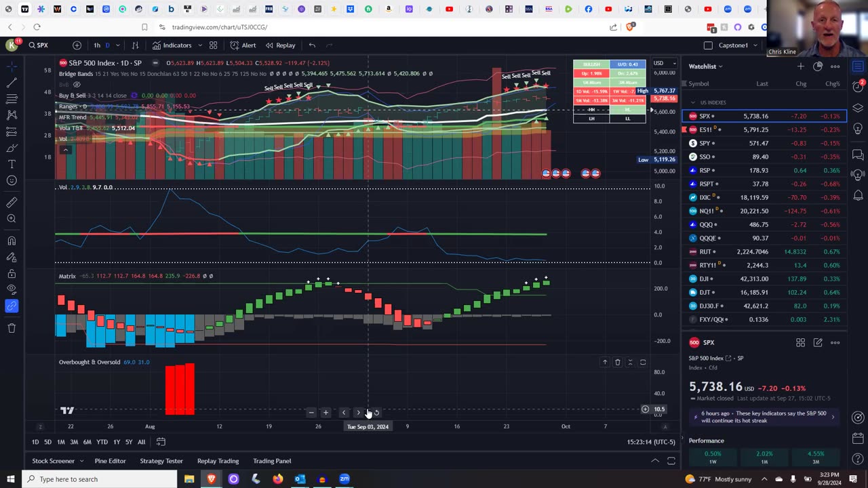
Task: Select the ruler measure tool
Action: pyautogui.click(x=12, y=202)
